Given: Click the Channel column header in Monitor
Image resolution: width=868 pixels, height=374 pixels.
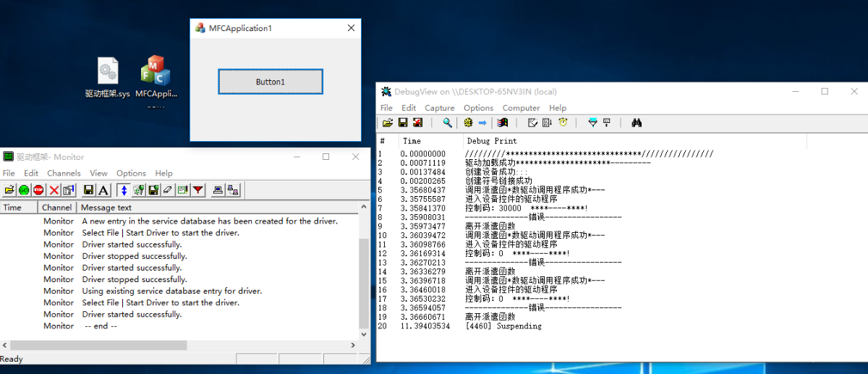Looking at the screenshot, I should point(57,208).
